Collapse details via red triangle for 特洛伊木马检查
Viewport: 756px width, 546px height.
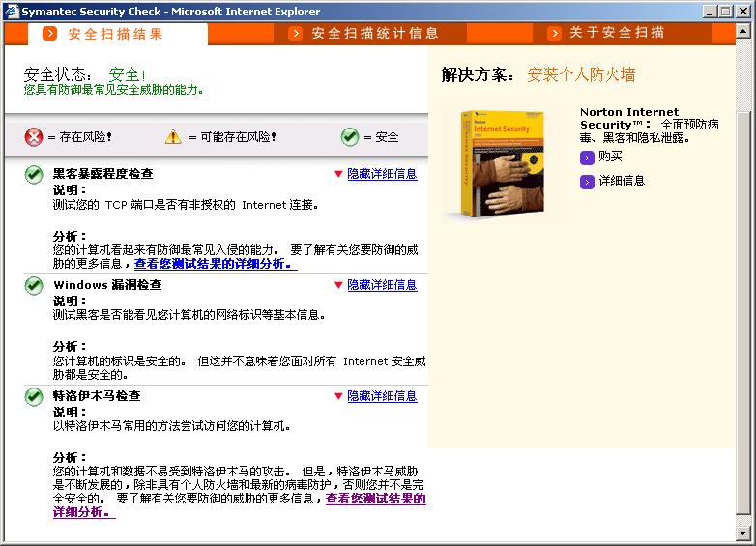pos(338,396)
